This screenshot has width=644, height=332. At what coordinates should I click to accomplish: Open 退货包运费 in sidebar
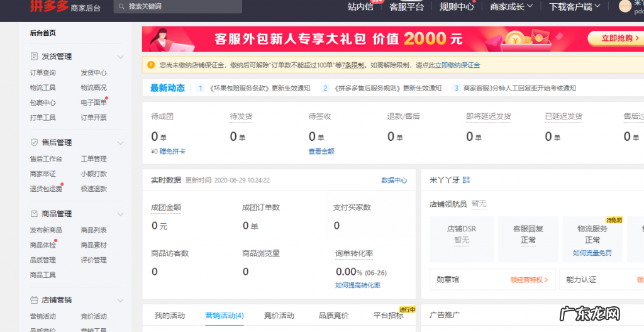tap(46, 189)
